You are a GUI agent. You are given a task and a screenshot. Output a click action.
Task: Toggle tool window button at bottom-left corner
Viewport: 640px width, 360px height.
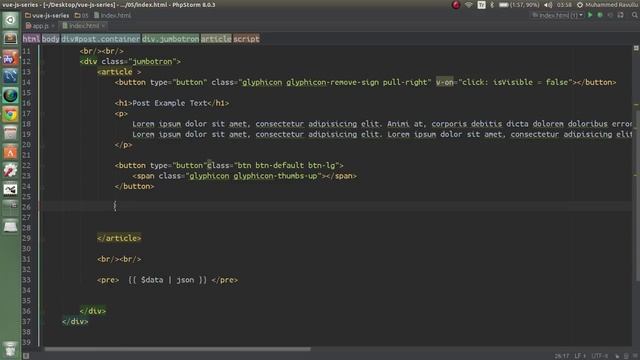tap(26, 356)
